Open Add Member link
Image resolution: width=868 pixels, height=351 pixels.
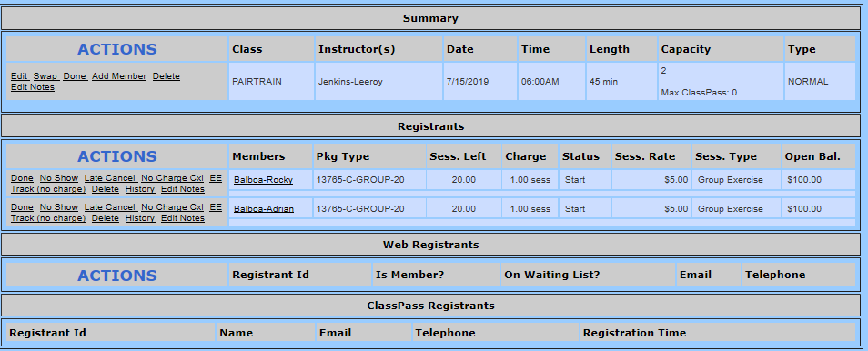click(119, 76)
